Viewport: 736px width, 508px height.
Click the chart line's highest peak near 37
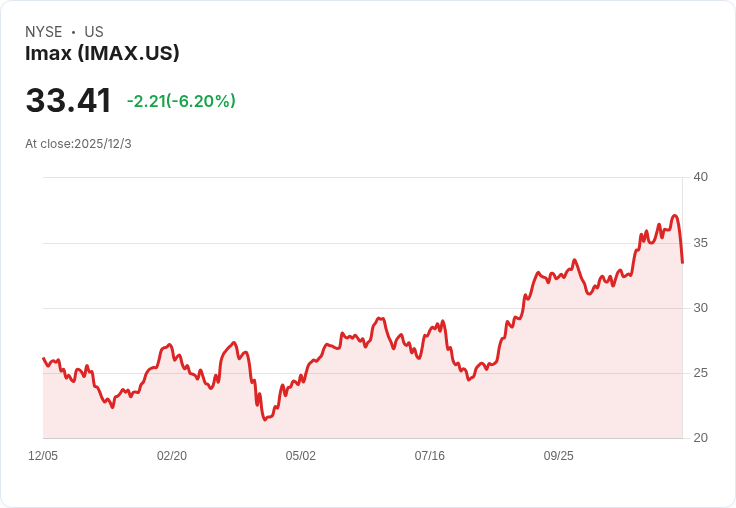point(675,216)
